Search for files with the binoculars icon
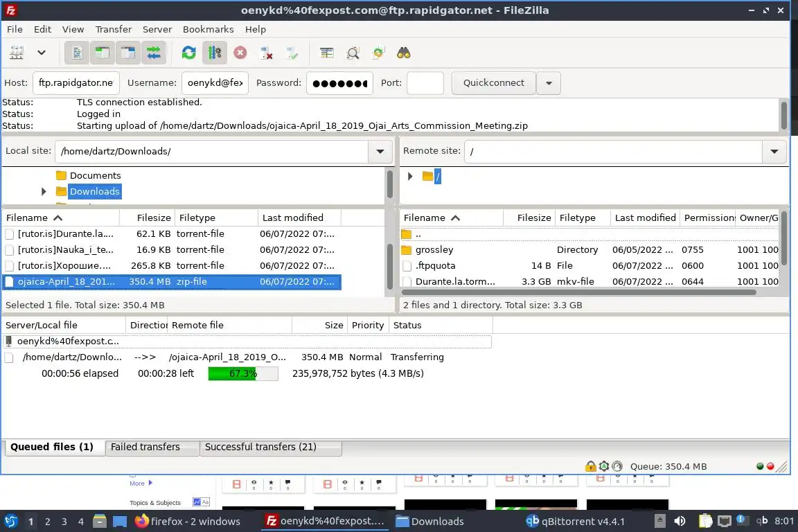Viewport: 798px width, 532px height. tap(404, 53)
